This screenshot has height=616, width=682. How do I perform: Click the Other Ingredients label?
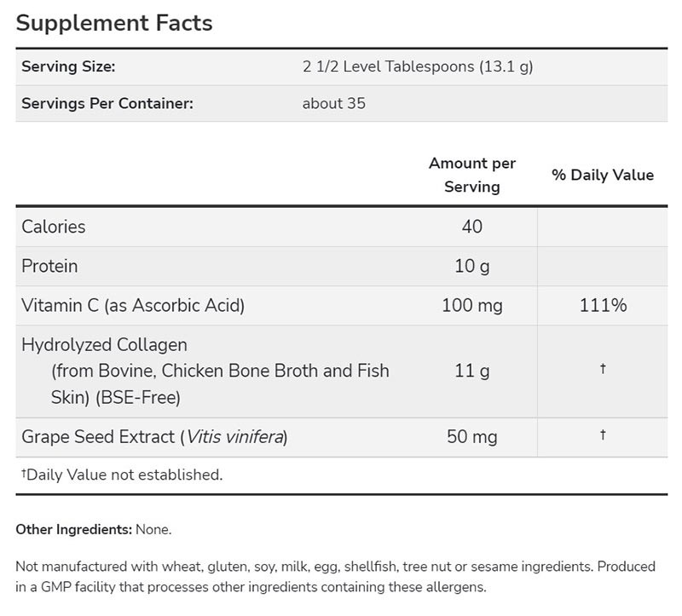click(73, 529)
